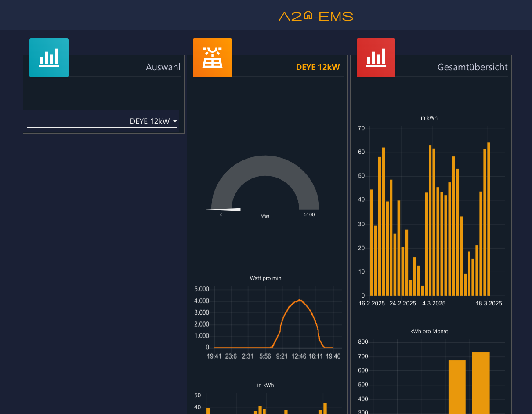
Task: Click the Auswahl panel title
Action: click(x=163, y=67)
